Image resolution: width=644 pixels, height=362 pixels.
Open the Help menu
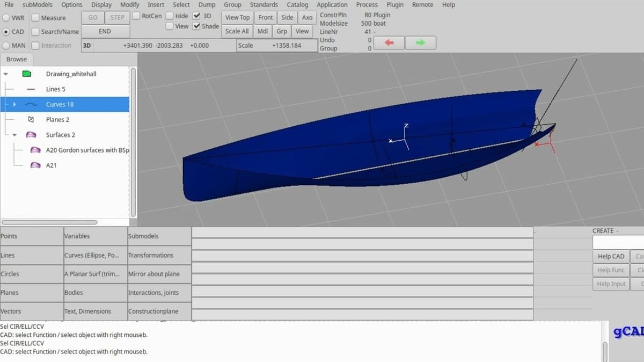[449, 5]
